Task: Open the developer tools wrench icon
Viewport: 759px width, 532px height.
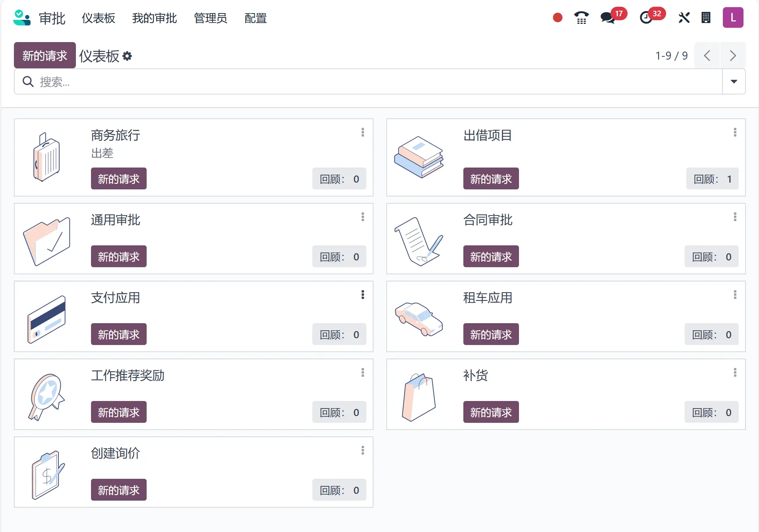Action: coord(684,17)
